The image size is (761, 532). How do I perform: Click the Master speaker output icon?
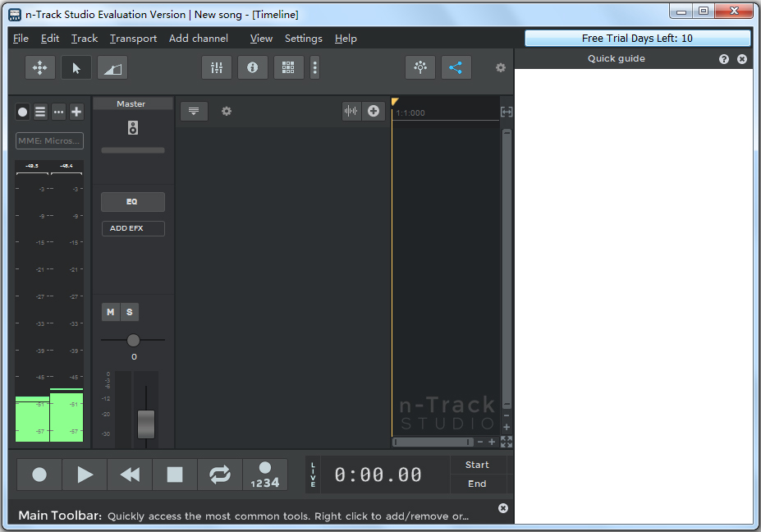(132, 128)
